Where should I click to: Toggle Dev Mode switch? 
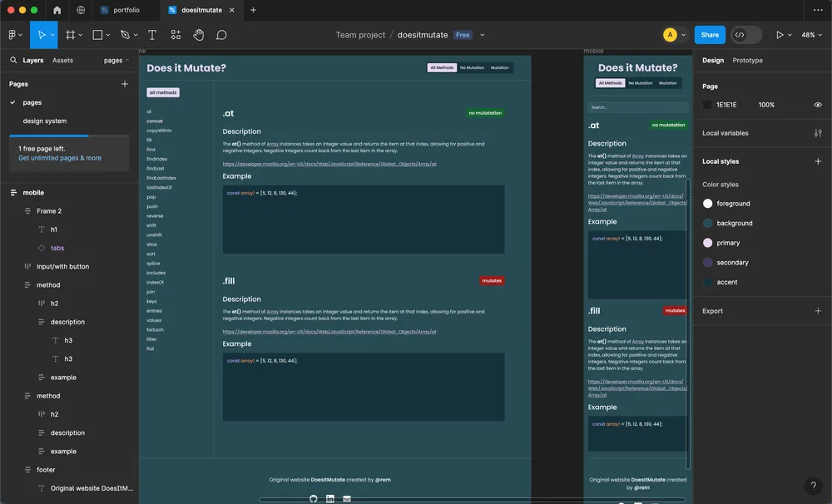(746, 35)
